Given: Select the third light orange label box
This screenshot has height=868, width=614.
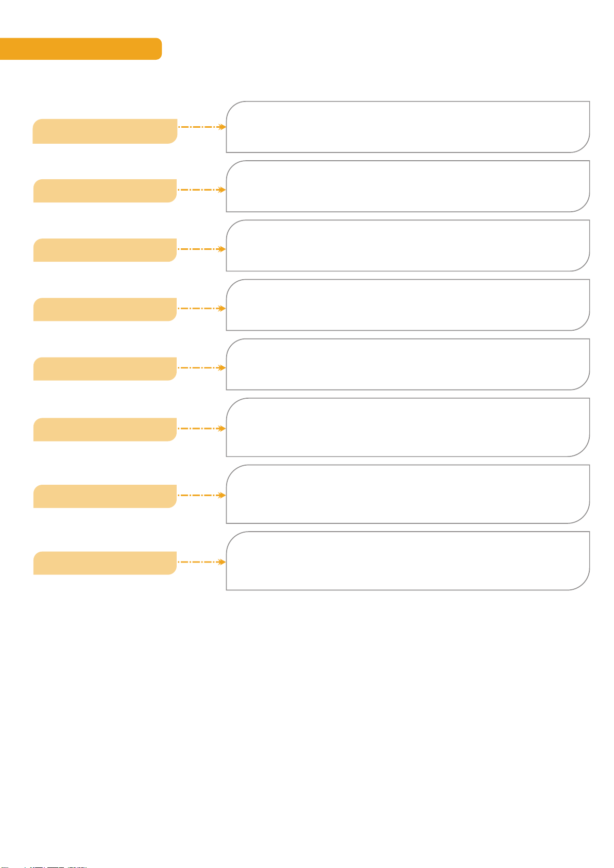Looking at the screenshot, I should (x=105, y=250).
